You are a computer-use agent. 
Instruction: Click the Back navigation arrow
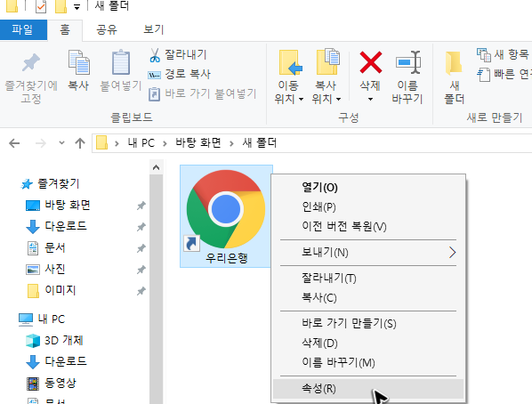coord(14,143)
